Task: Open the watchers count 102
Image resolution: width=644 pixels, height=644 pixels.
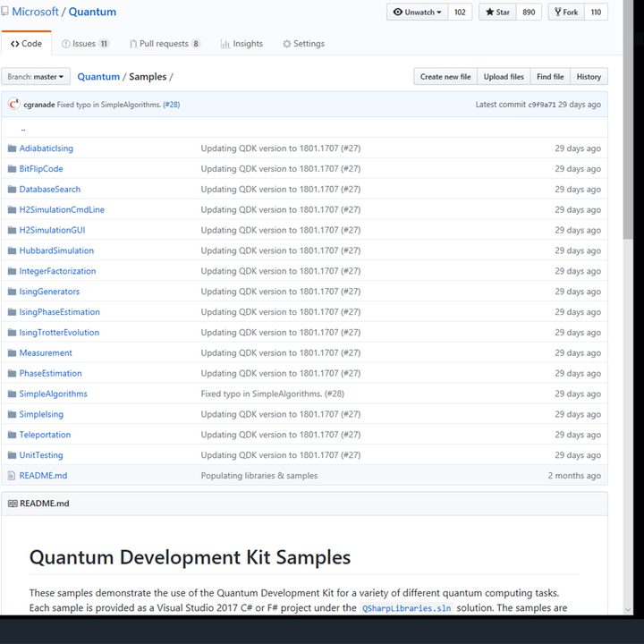Action: tap(460, 12)
